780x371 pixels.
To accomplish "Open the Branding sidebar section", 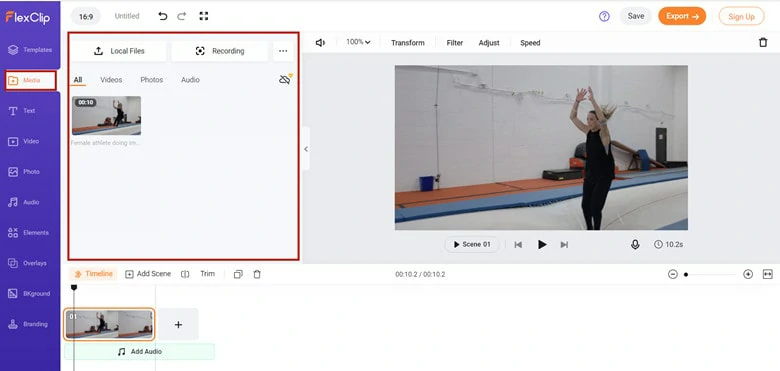I will pos(28,324).
